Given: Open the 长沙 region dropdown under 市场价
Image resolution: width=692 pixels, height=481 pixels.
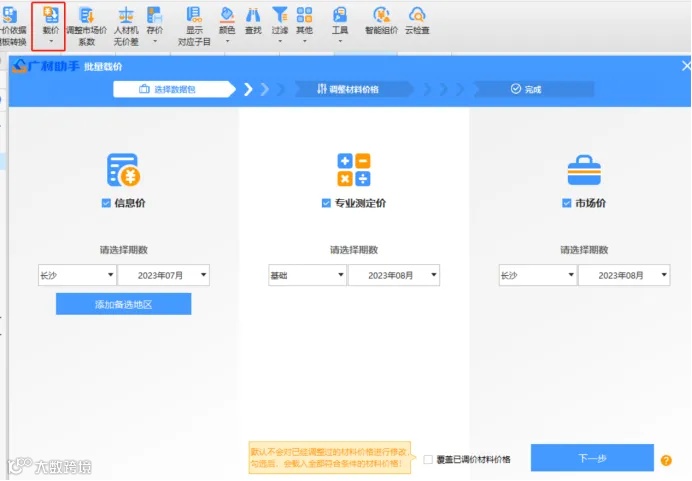Looking at the screenshot, I should (538, 275).
